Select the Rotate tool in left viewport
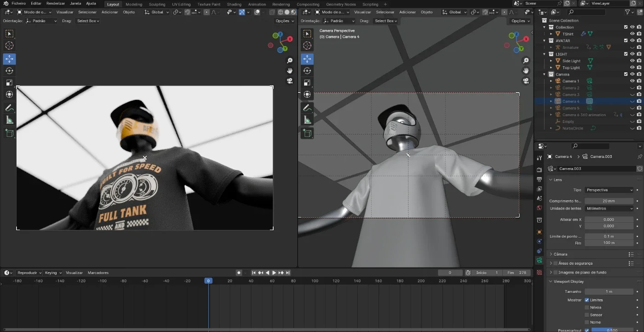644x332 pixels. pos(9,71)
